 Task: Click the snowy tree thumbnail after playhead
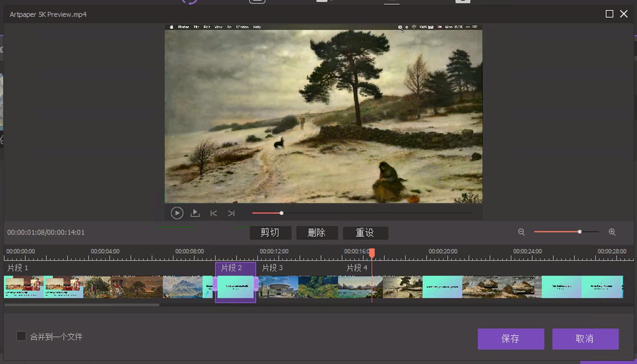(x=402, y=287)
